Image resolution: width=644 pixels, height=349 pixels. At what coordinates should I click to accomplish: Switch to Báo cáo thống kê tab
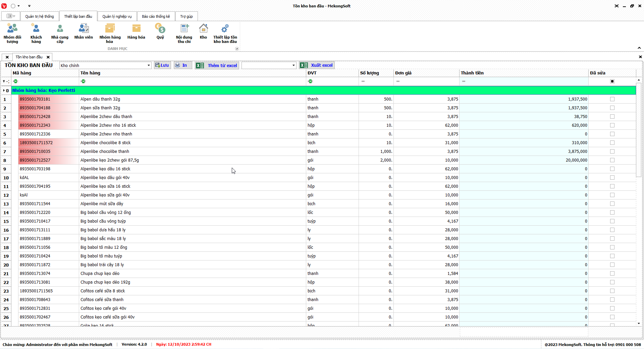click(156, 16)
